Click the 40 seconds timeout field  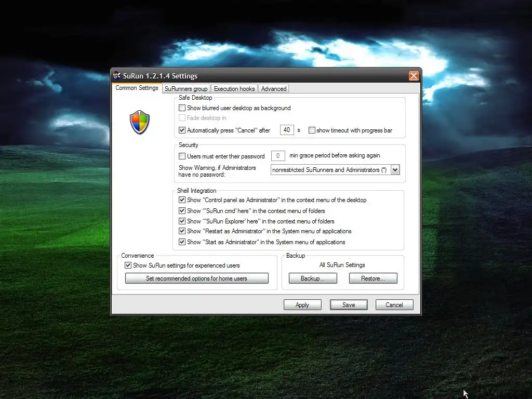point(287,130)
